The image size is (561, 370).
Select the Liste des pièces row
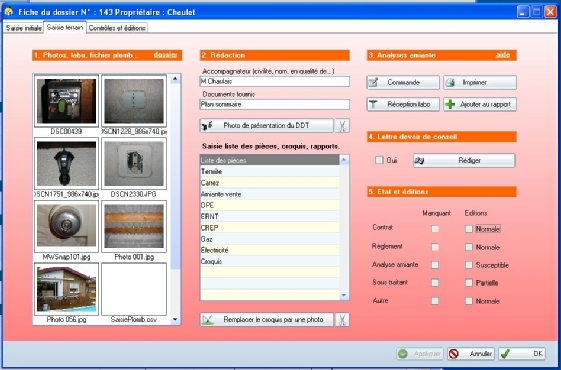(269, 160)
